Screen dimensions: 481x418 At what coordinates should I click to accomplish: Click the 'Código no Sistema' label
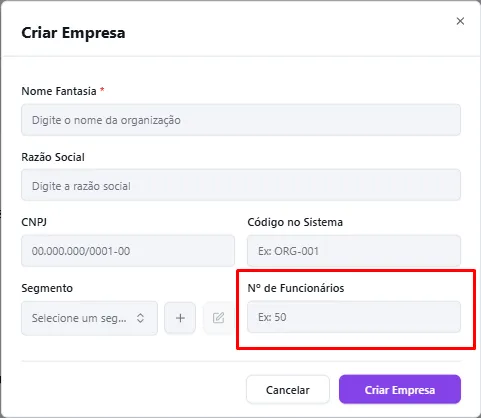coord(295,222)
